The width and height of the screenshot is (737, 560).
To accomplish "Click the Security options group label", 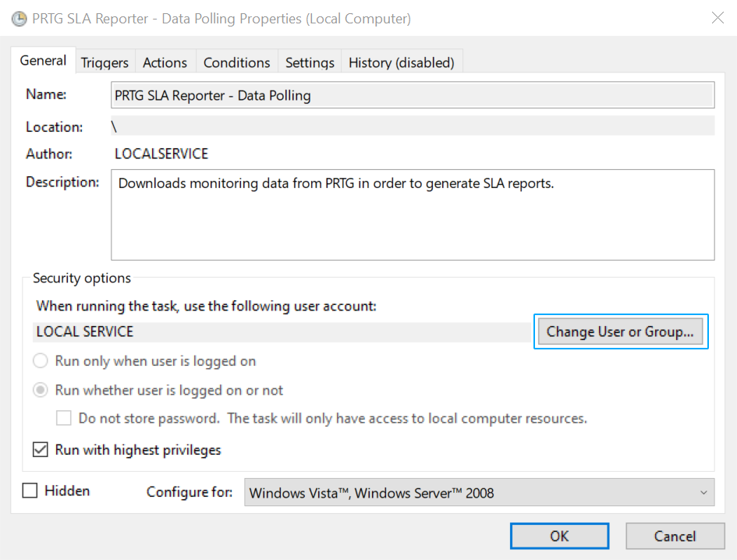I will 82,278.
